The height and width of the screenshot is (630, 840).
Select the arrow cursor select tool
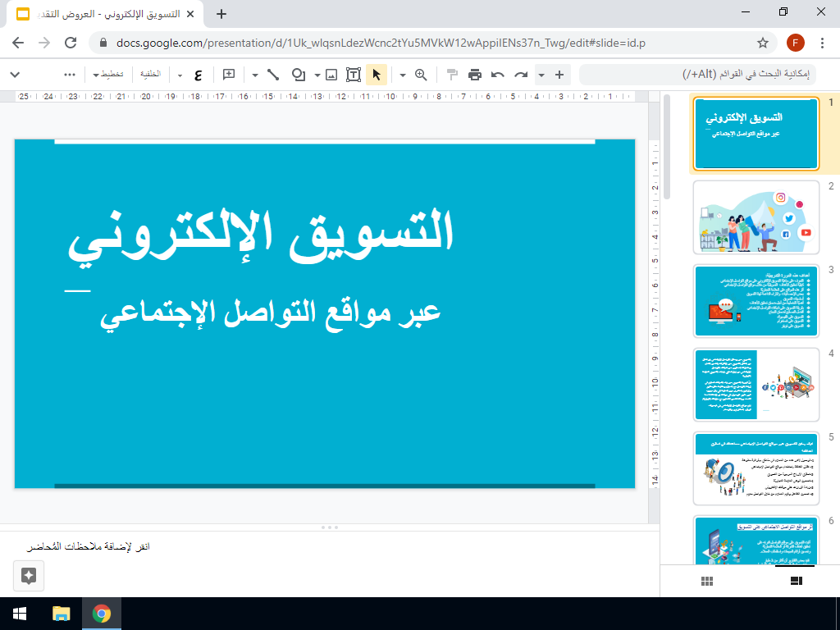377,75
